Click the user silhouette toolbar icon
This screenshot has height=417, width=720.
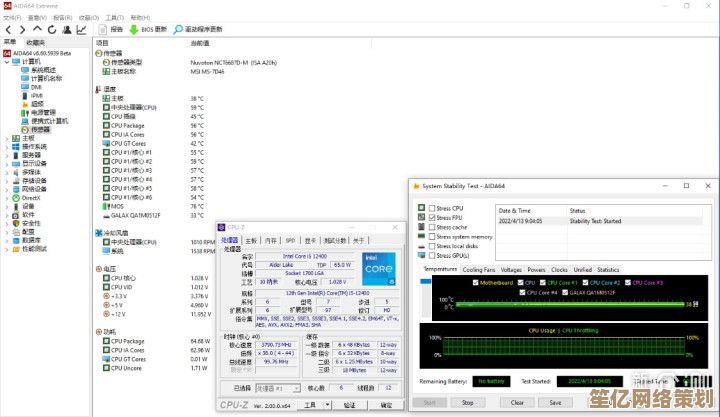67,29
